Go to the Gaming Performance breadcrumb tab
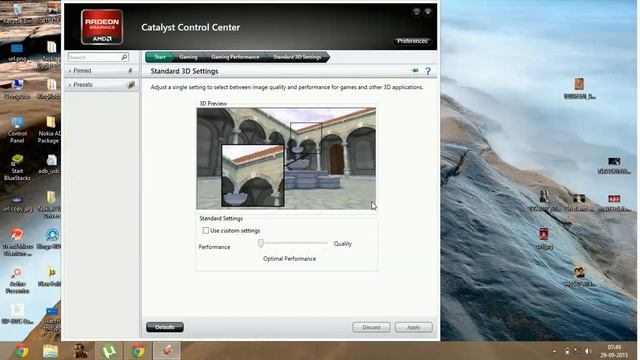 tap(235, 57)
